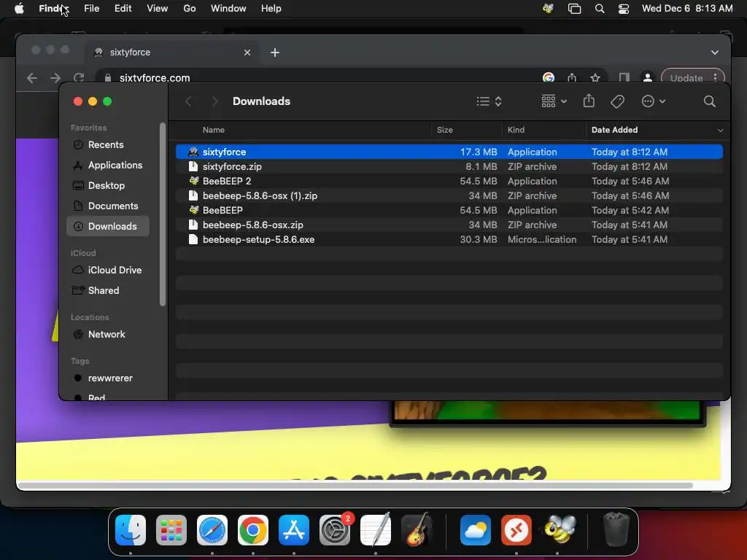Viewport: 747px width, 560px height.
Task: Open the File menu
Action: pyautogui.click(x=91, y=9)
